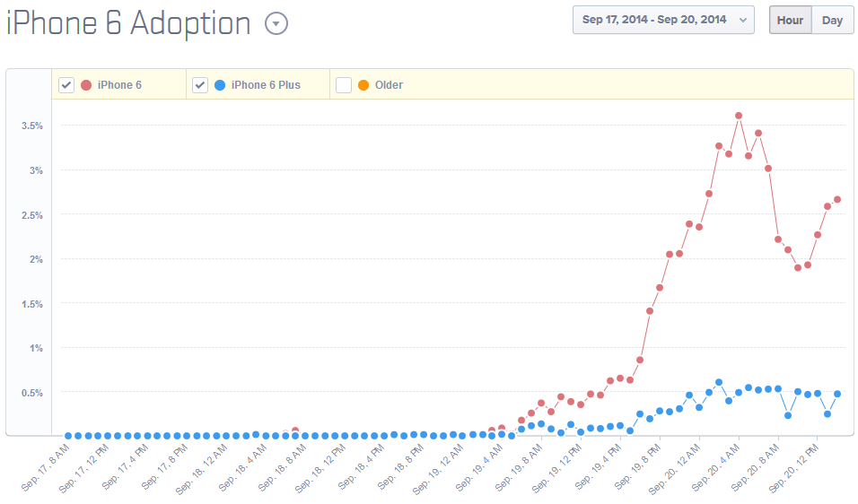Viewport: 858px width, 504px height.
Task: Select the last iPhone 6 Plus blue data point
Action: [x=837, y=394]
